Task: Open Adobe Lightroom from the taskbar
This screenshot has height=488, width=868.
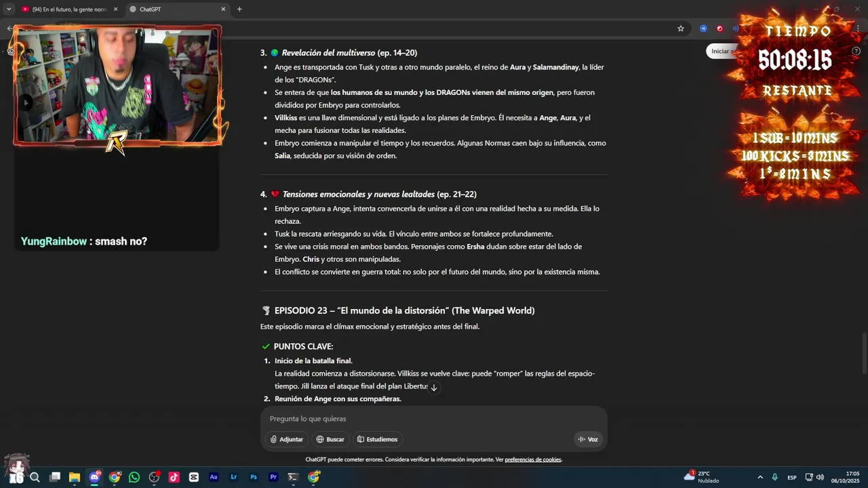Action: pyautogui.click(x=234, y=477)
